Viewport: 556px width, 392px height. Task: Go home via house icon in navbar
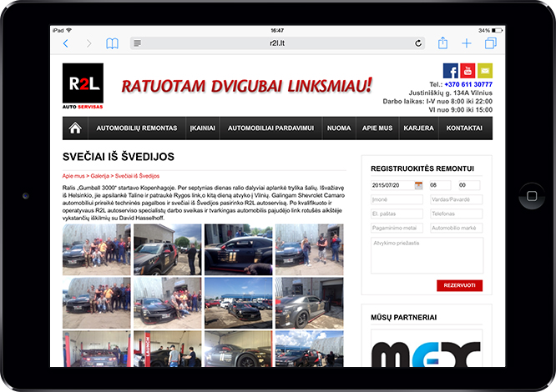75,128
